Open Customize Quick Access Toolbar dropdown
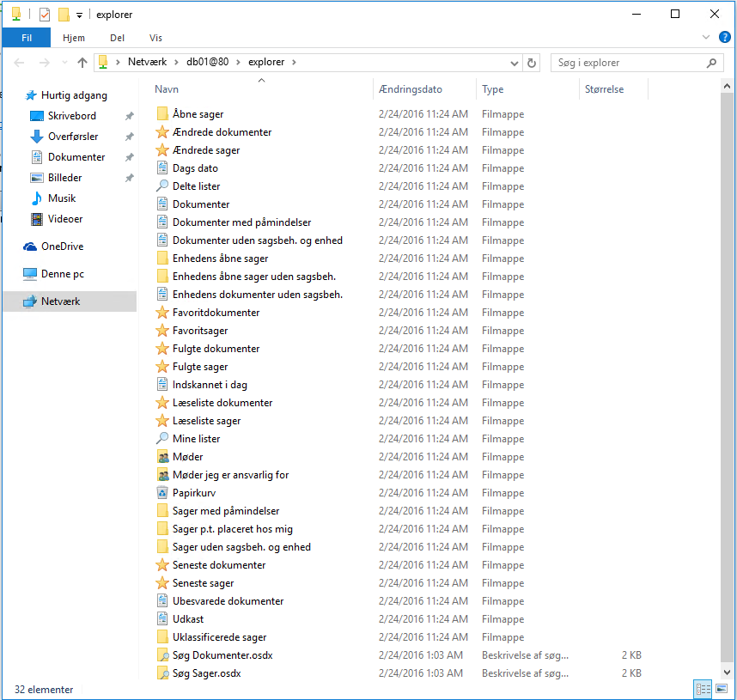The width and height of the screenshot is (737, 700). click(79, 15)
